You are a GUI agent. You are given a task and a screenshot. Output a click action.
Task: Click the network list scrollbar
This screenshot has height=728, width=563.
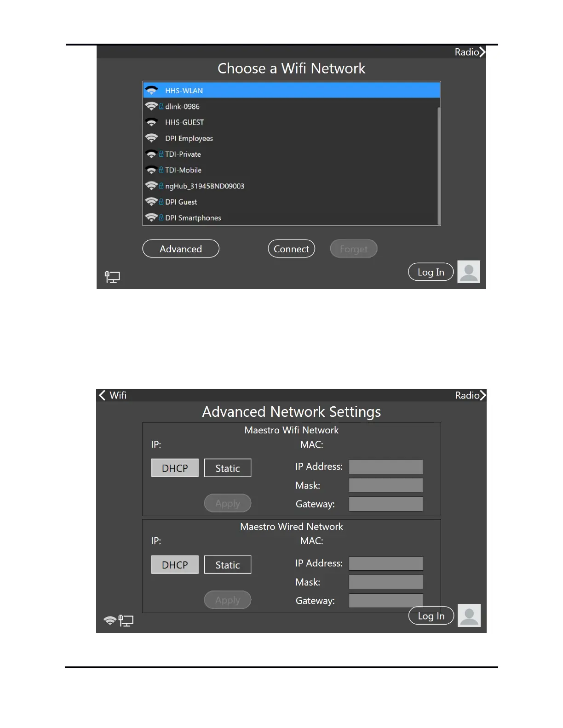(x=439, y=165)
